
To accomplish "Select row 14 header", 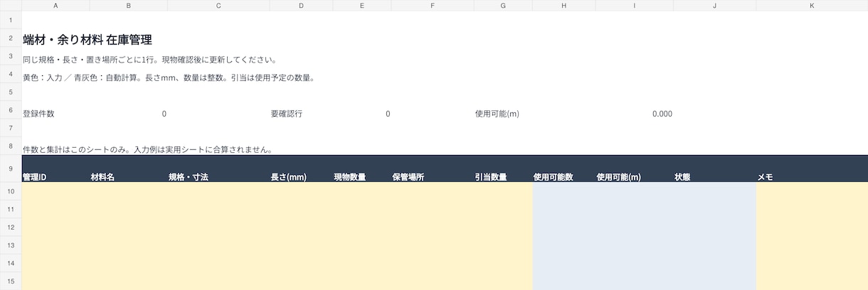I will pos(11,264).
